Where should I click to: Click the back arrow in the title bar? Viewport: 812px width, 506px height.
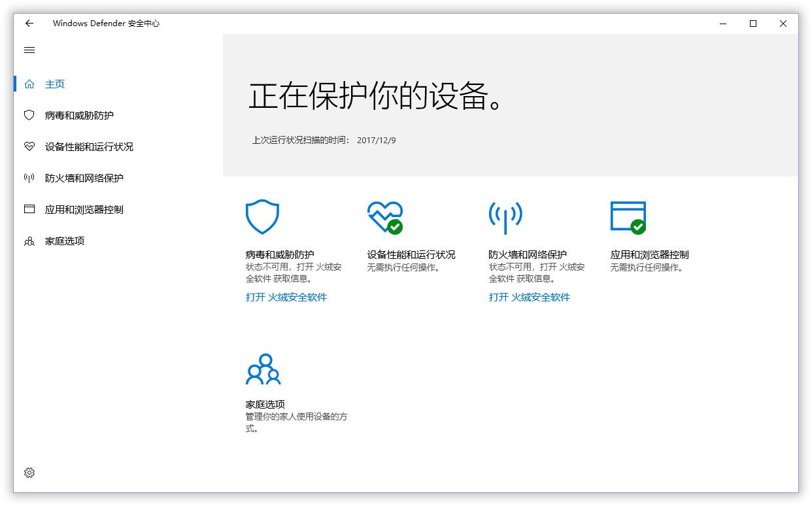(x=29, y=24)
